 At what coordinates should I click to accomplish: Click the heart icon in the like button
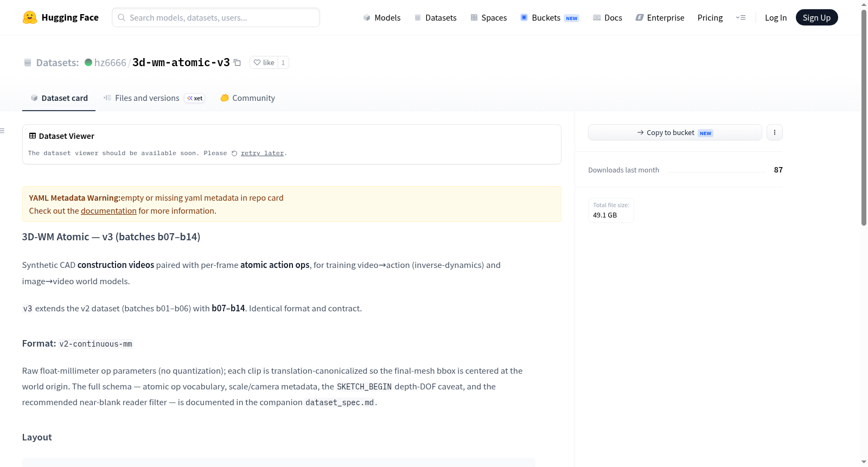(x=257, y=62)
